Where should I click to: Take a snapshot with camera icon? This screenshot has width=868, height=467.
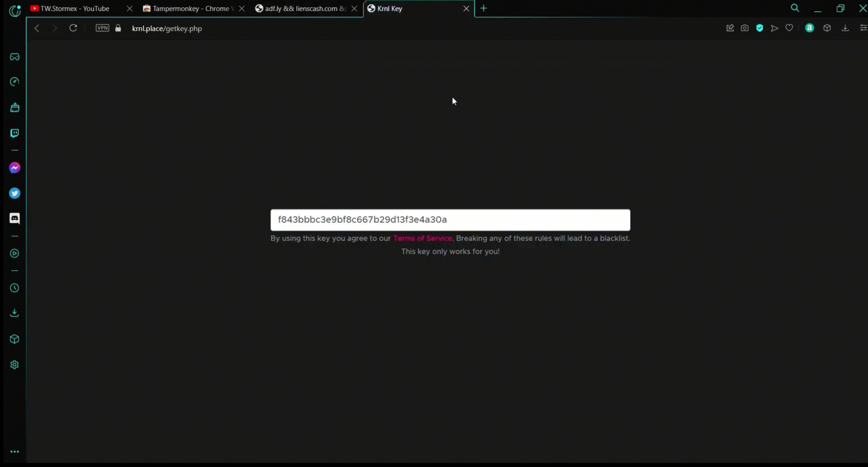745,28
